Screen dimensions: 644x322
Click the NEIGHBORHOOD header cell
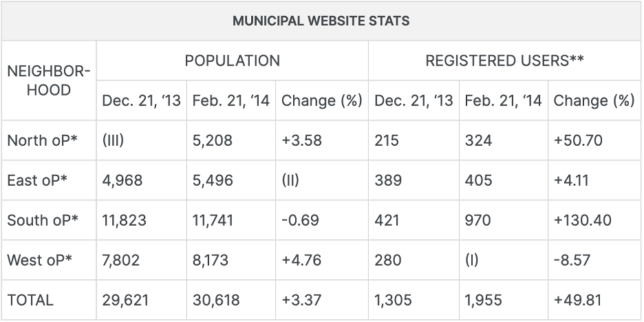[48, 80]
